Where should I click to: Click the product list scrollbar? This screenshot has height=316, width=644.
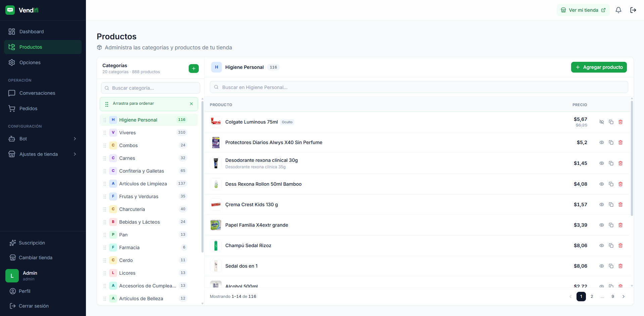[x=632, y=158]
